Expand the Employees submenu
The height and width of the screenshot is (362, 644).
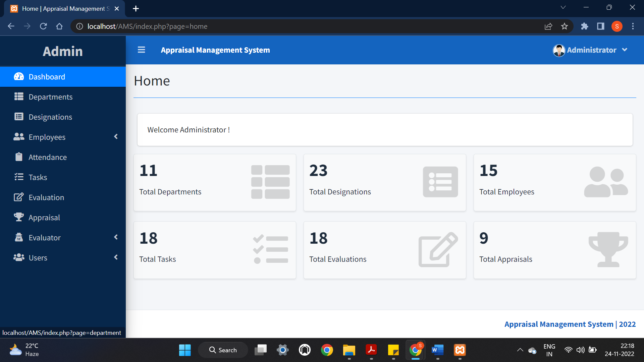click(116, 137)
